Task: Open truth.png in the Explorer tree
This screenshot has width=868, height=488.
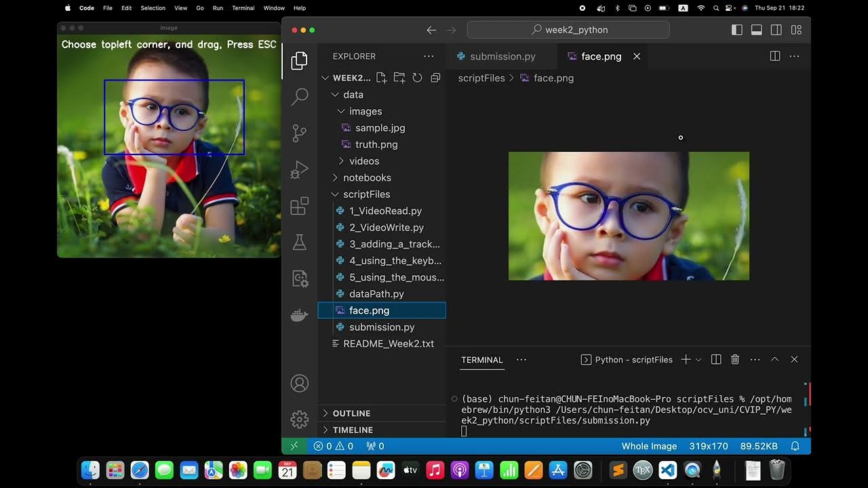Action: pyautogui.click(x=382, y=144)
